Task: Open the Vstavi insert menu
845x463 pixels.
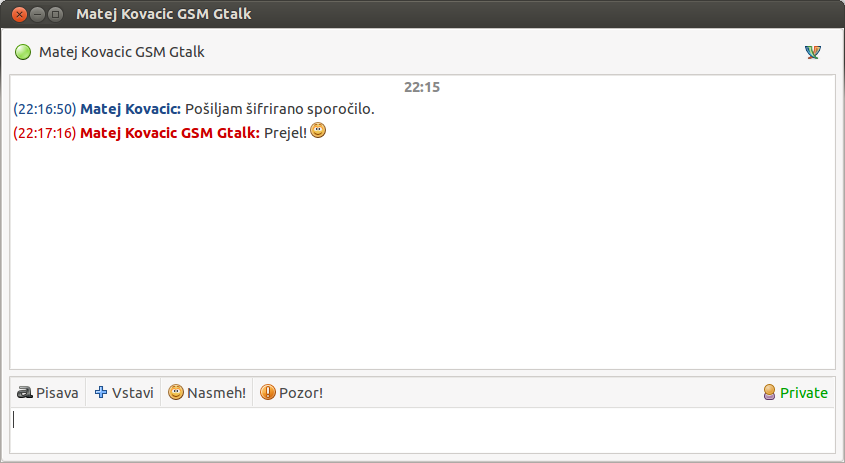Action: click(124, 392)
